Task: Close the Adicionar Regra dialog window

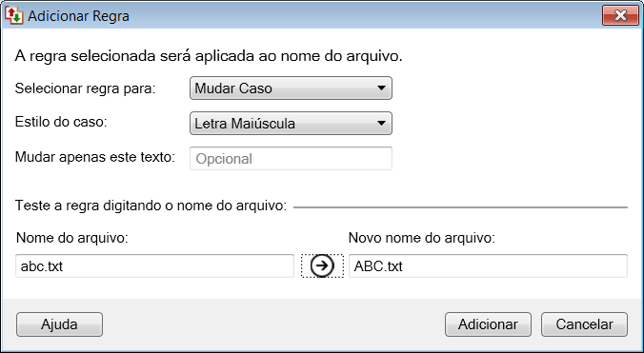Action: point(620,15)
